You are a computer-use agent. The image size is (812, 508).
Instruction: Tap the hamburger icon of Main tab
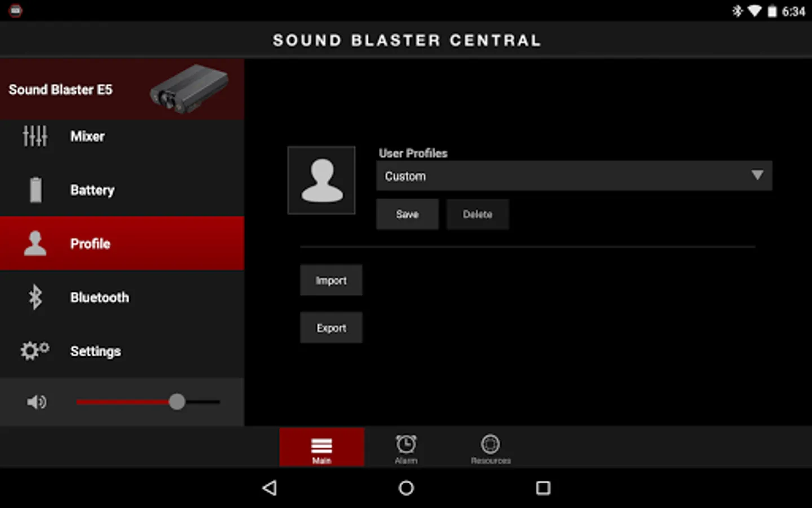pyautogui.click(x=321, y=445)
